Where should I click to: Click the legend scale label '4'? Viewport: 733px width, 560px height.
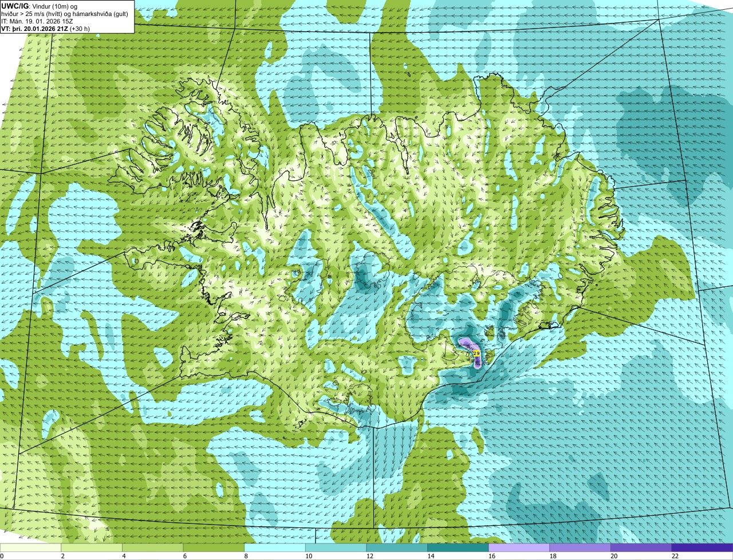[124, 555]
